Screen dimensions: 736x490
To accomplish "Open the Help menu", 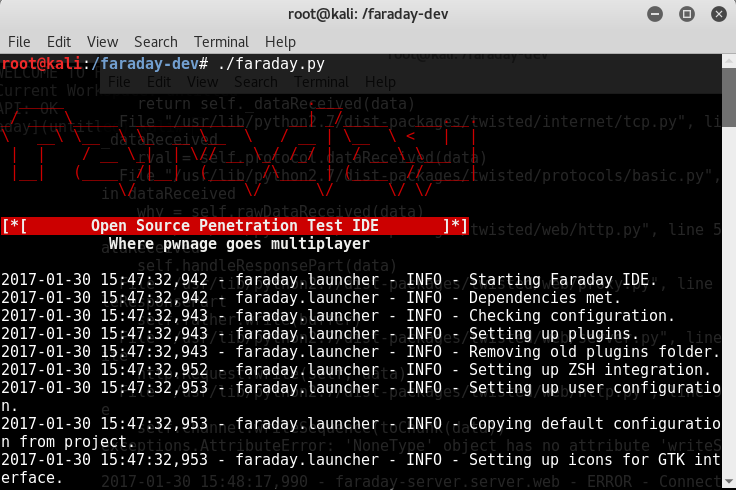I will click(x=280, y=42).
